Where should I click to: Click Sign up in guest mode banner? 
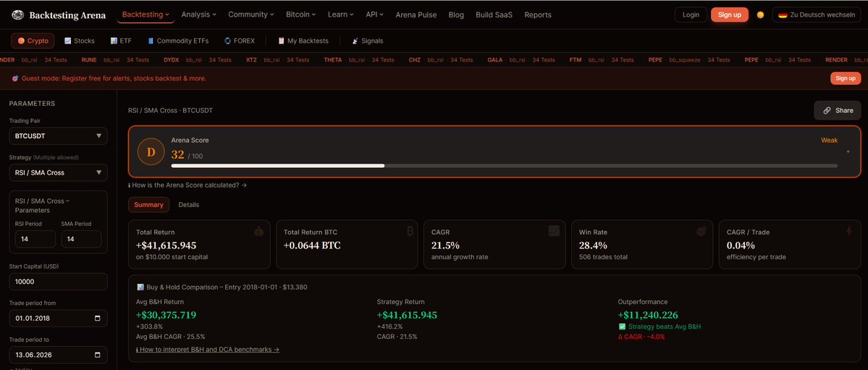(846, 79)
